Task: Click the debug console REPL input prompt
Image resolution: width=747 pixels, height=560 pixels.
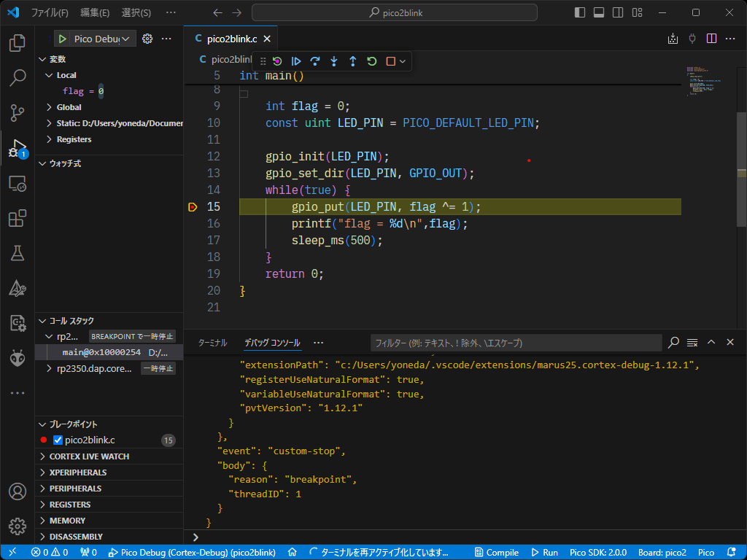Action: click(x=465, y=537)
